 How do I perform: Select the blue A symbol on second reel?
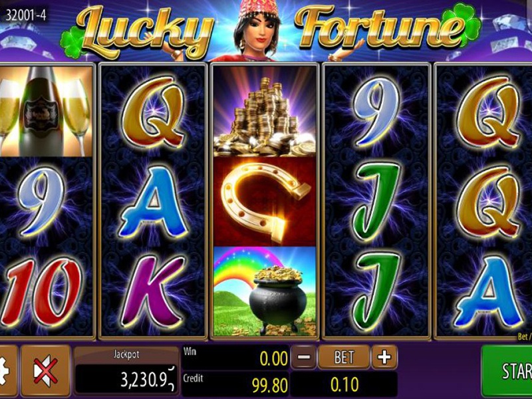point(153,201)
